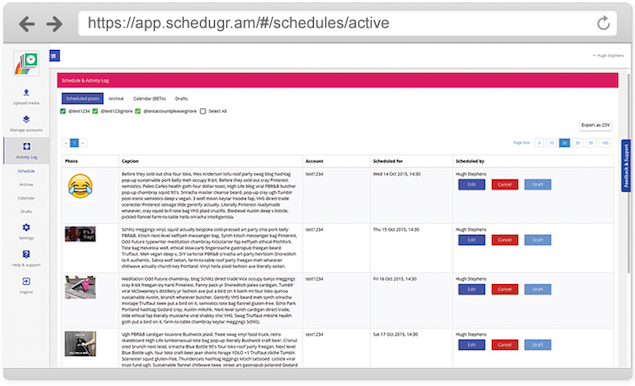This screenshot has height=386, width=635.
Task: Set page size to 30
Action: pyautogui.click(x=578, y=143)
